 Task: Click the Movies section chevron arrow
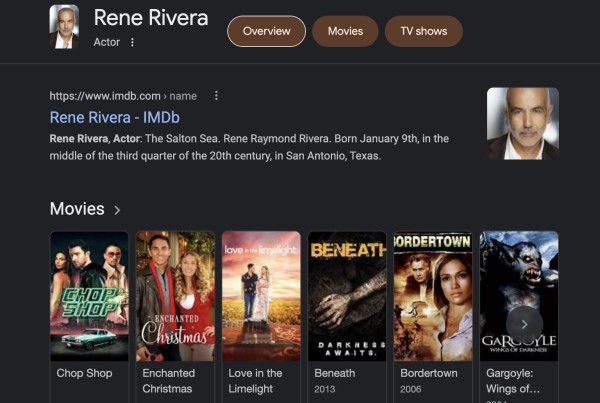[117, 210]
